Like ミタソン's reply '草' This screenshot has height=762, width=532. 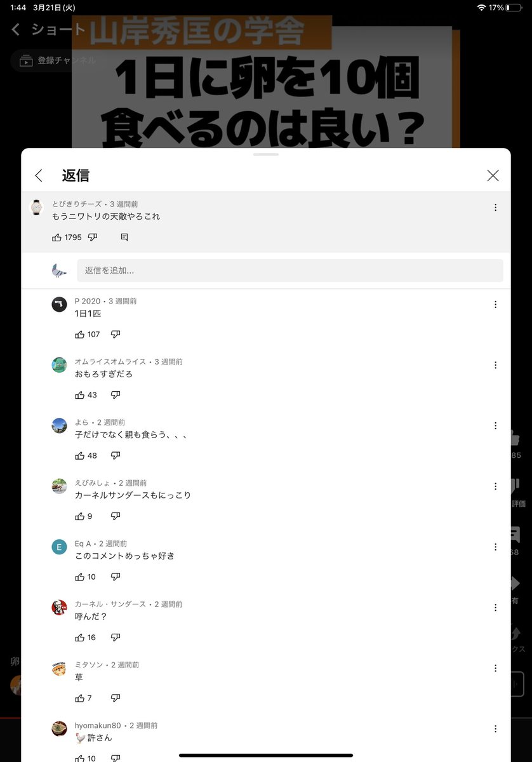(80, 698)
